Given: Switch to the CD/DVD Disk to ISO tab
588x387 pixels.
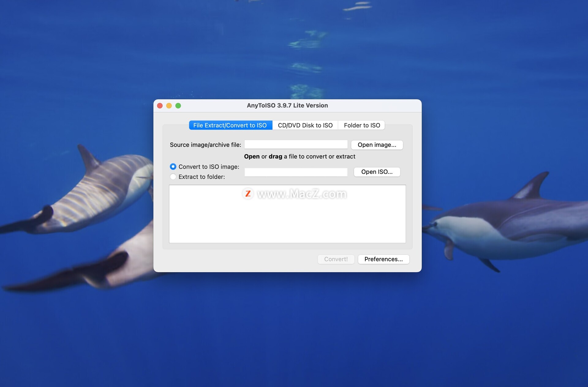Looking at the screenshot, I should (305, 125).
